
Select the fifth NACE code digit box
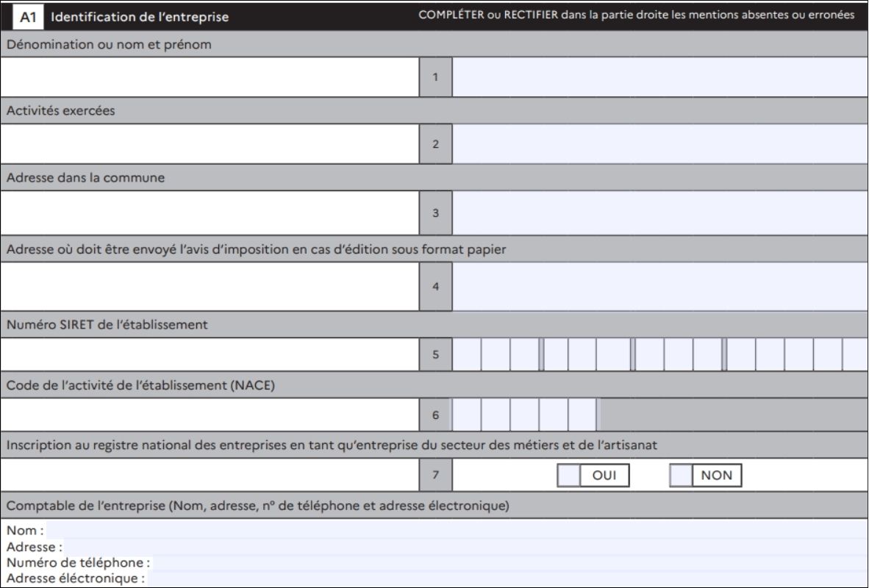point(582,415)
